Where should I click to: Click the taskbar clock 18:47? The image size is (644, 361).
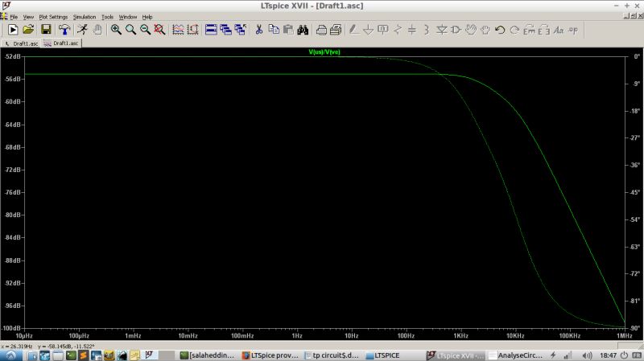608,355
